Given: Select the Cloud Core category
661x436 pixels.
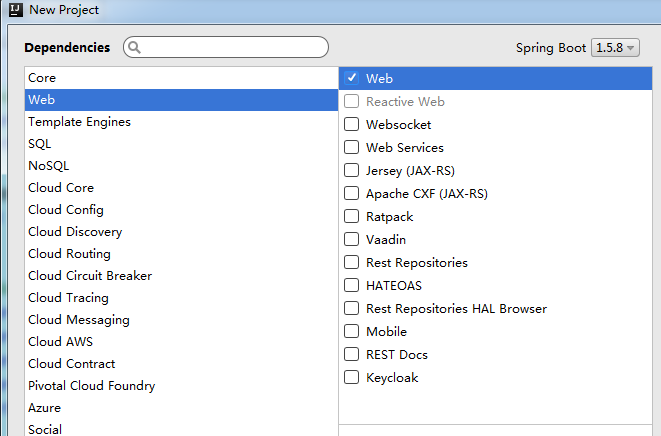Looking at the screenshot, I should coord(181,188).
